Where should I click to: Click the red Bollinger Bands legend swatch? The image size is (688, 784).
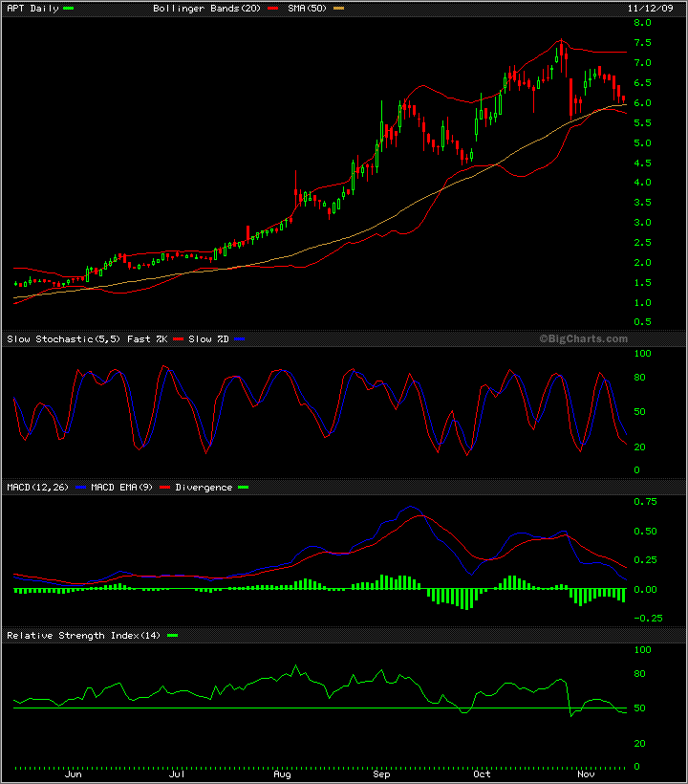[272, 9]
